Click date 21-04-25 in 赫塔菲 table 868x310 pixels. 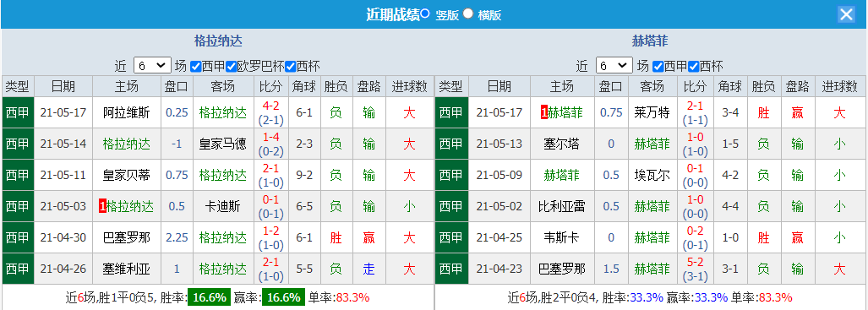500,238
